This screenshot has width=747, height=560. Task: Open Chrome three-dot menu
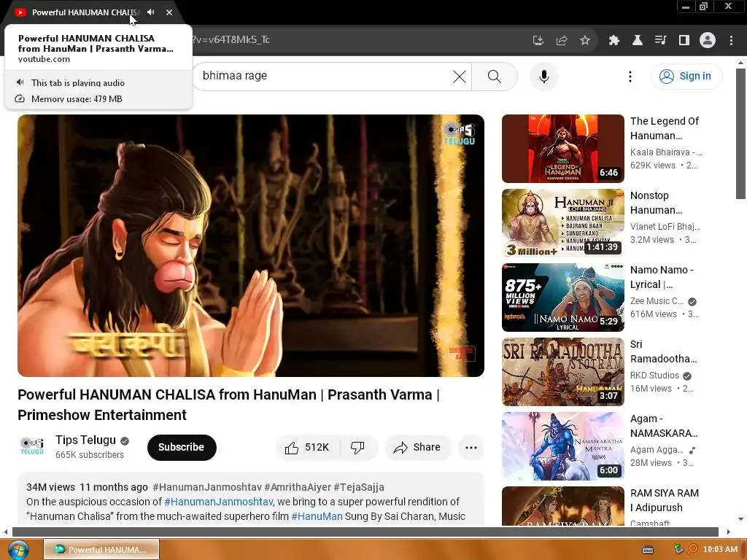[731, 41]
